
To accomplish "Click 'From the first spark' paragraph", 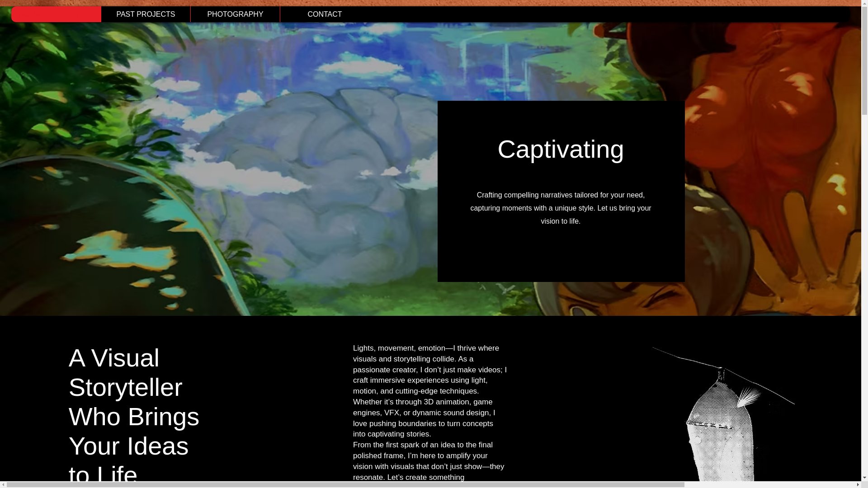I will point(429,461).
